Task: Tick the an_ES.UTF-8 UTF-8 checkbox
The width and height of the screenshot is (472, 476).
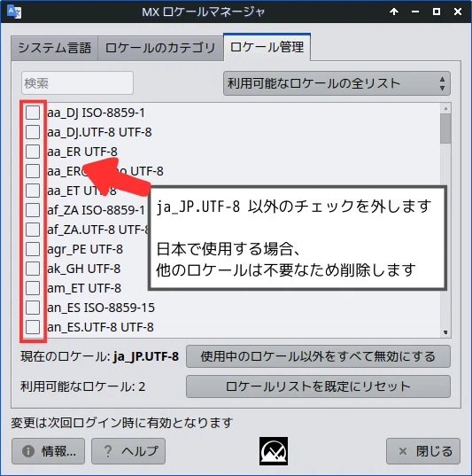Action: [x=33, y=327]
